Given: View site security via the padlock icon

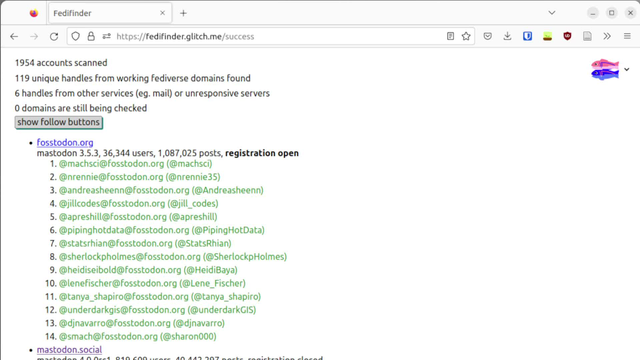Looking at the screenshot, I should click(x=91, y=36).
